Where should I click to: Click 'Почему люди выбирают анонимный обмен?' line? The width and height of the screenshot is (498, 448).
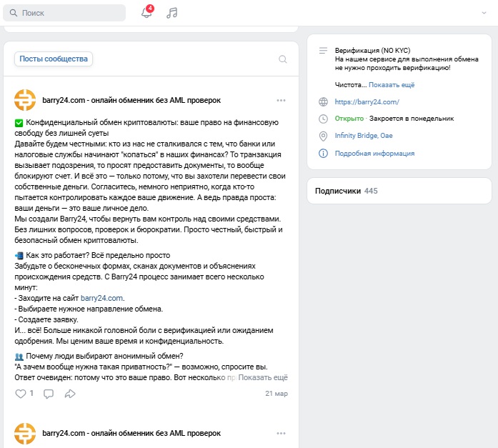104,356
